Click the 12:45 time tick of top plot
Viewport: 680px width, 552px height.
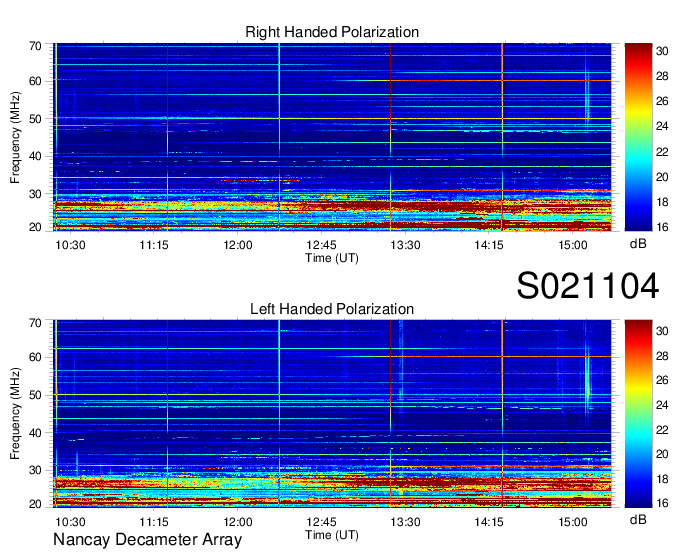(321, 245)
